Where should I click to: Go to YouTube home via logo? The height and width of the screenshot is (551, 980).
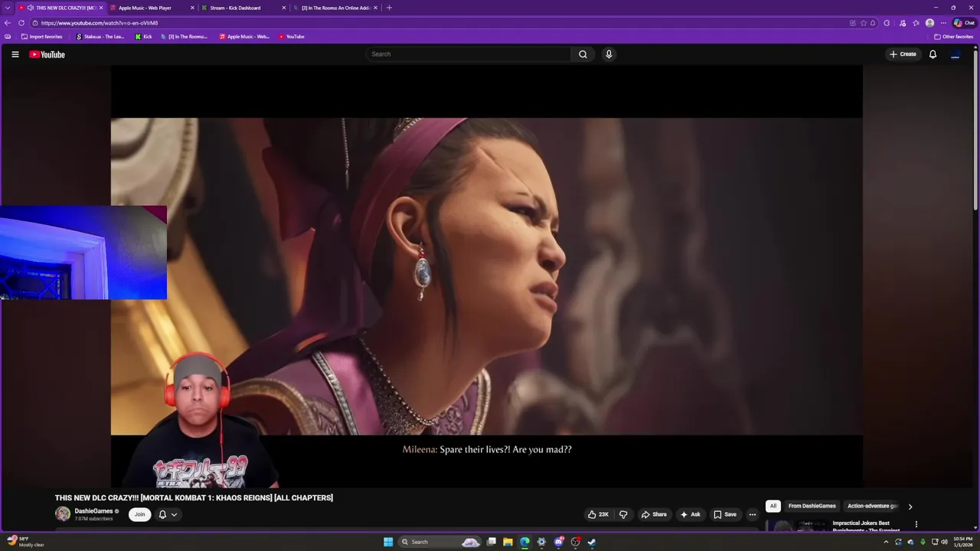(47, 54)
